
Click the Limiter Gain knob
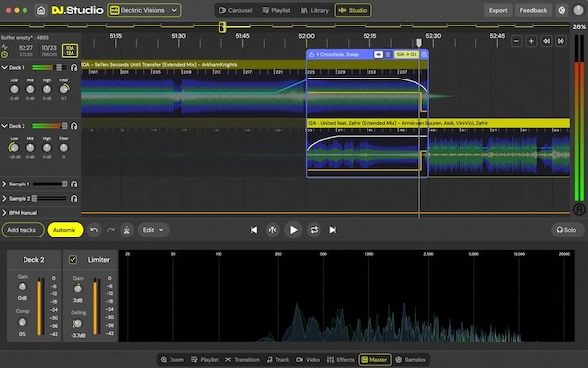pos(78,289)
